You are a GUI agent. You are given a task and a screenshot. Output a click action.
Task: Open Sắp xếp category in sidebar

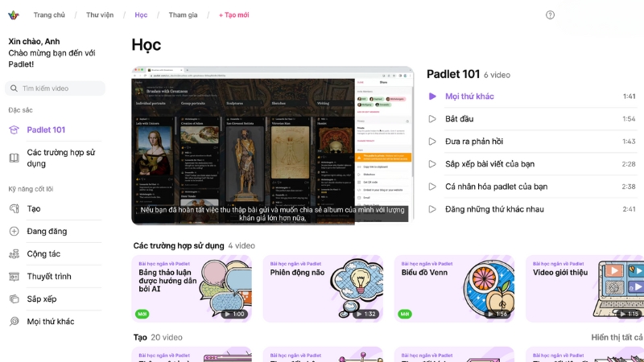tap(42, 298)
